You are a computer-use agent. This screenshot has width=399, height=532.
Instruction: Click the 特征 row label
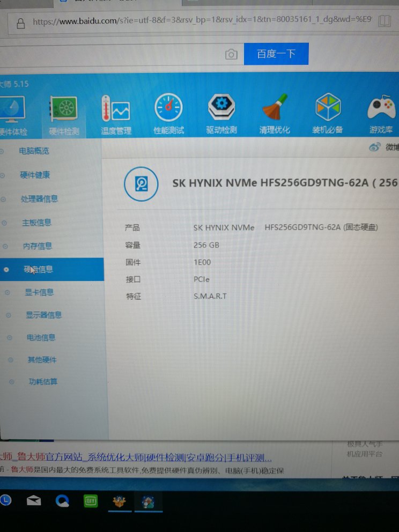coord(134,296)
